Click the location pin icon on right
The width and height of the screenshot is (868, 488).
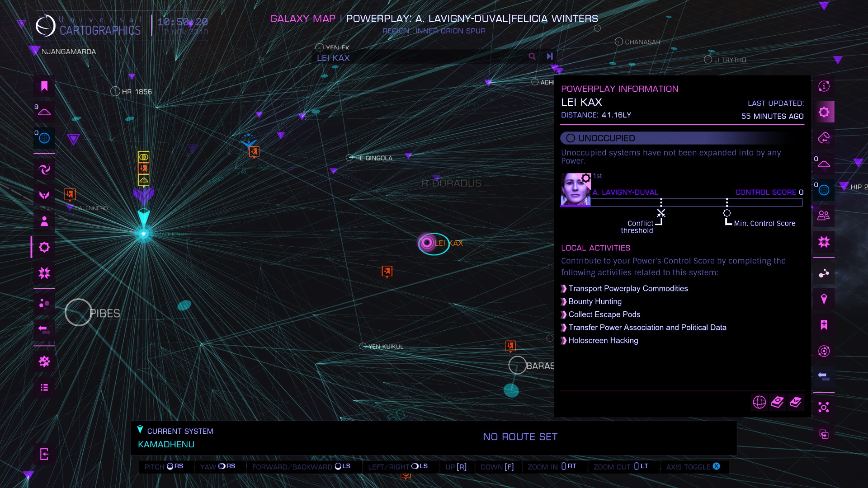[x=824, y=299]
